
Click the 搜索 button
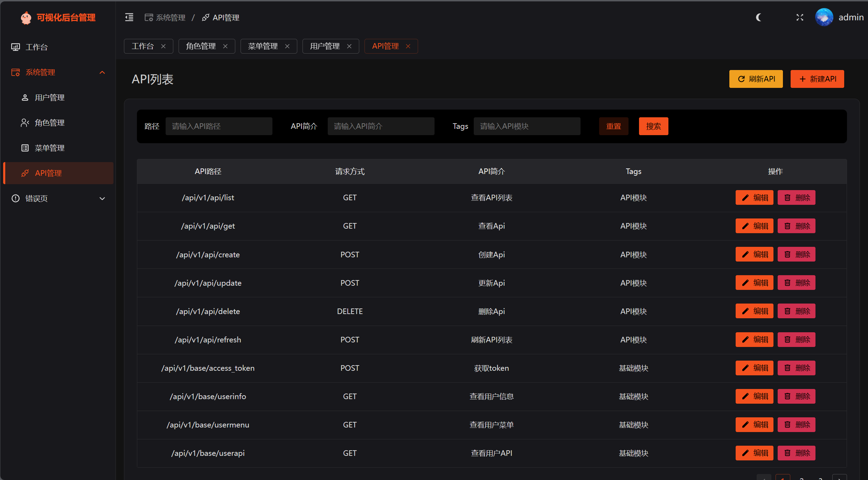tap(653, 126)
